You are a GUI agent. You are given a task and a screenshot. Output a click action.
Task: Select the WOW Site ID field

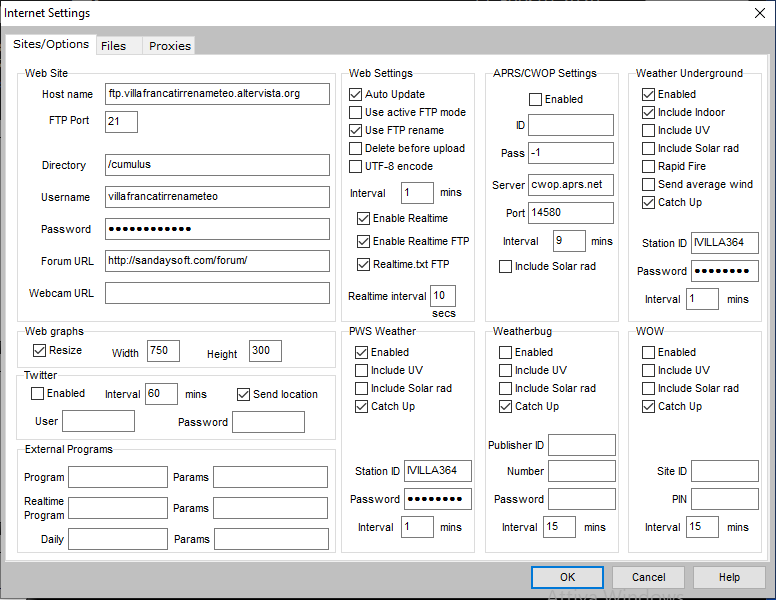tap(724, 471)
